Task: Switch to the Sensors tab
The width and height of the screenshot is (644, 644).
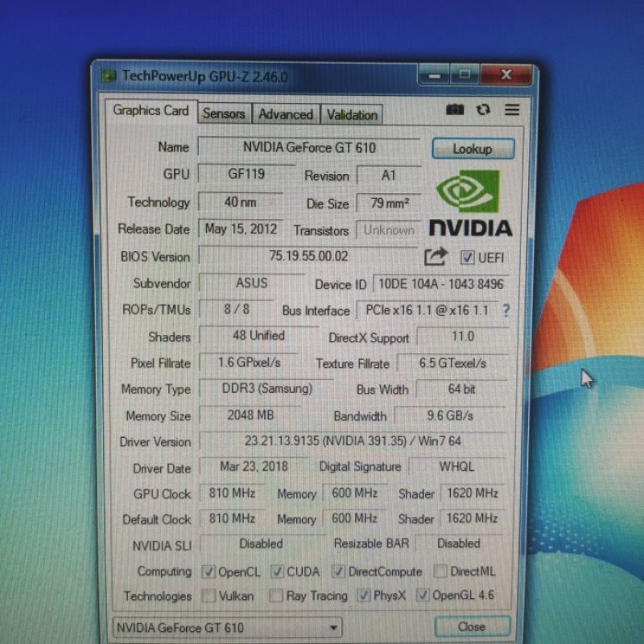Action: [x=224, y=114]
